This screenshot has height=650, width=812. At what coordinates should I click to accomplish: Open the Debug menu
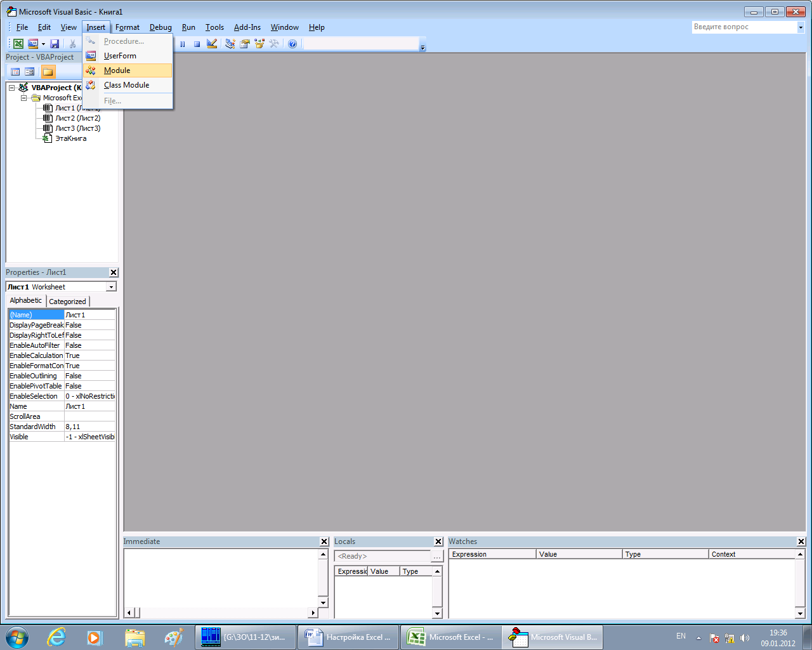[x=160, y=27]
